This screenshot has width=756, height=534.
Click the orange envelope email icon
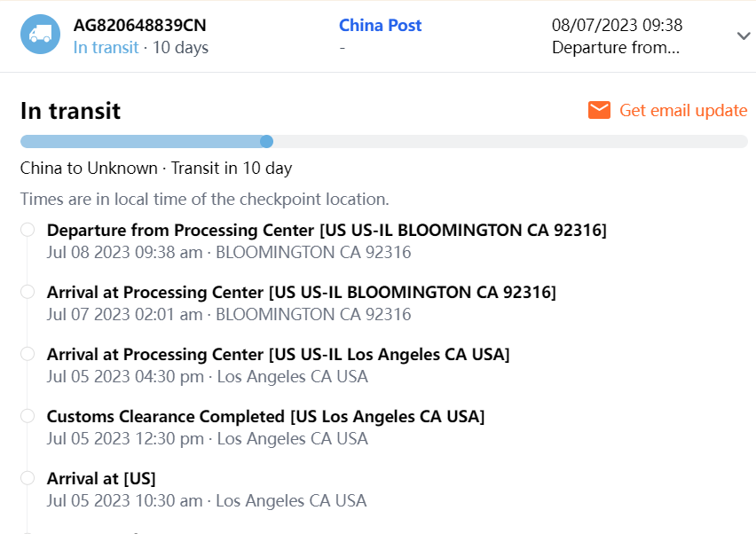point(600,110)
